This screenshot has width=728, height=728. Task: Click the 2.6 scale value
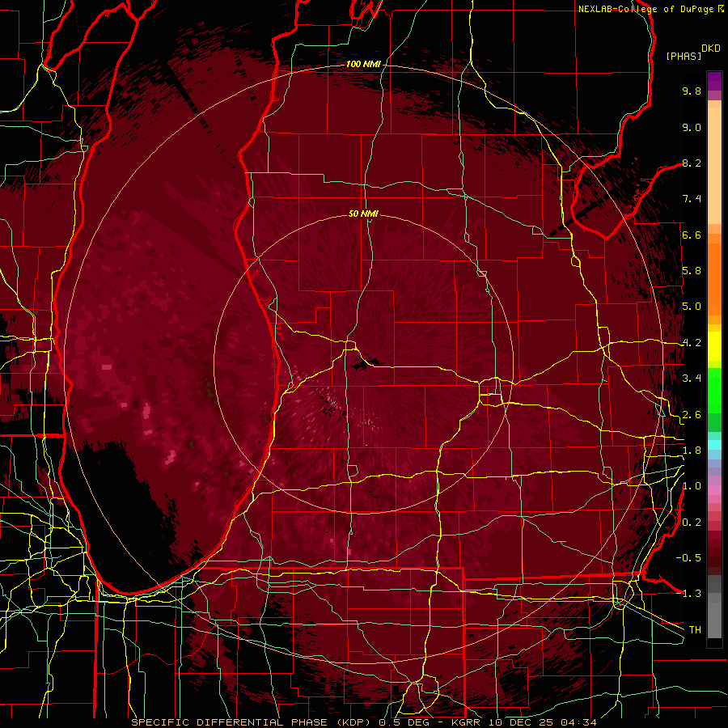pyautogui.click(x=692, y=415)
